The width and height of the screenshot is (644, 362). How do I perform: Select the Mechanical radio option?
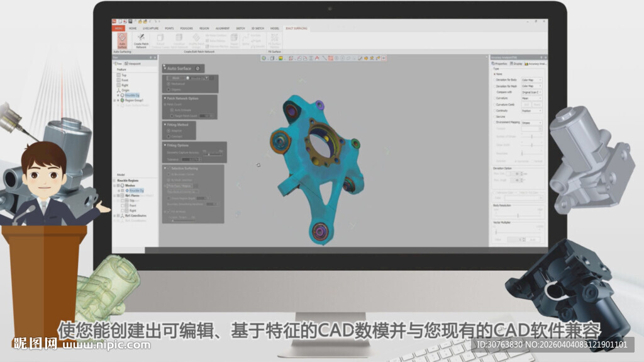pyautogui.click(x=169, y=84)
